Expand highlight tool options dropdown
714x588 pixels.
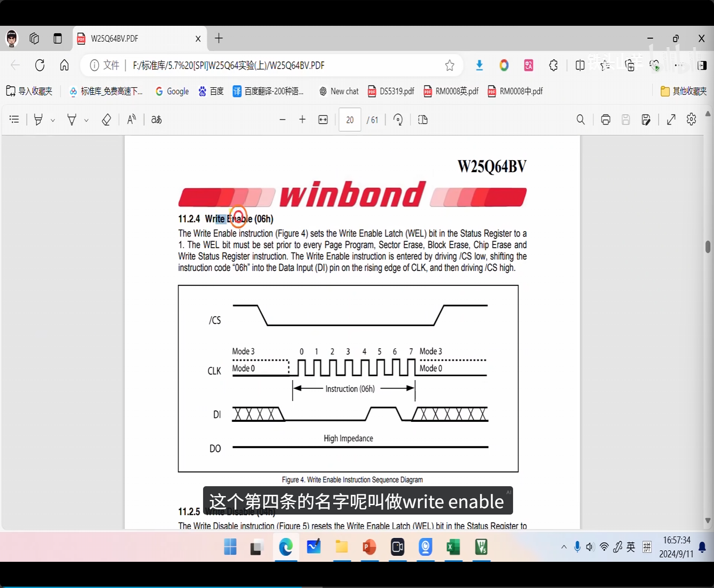pyautogui.click(x=53, y=120)
